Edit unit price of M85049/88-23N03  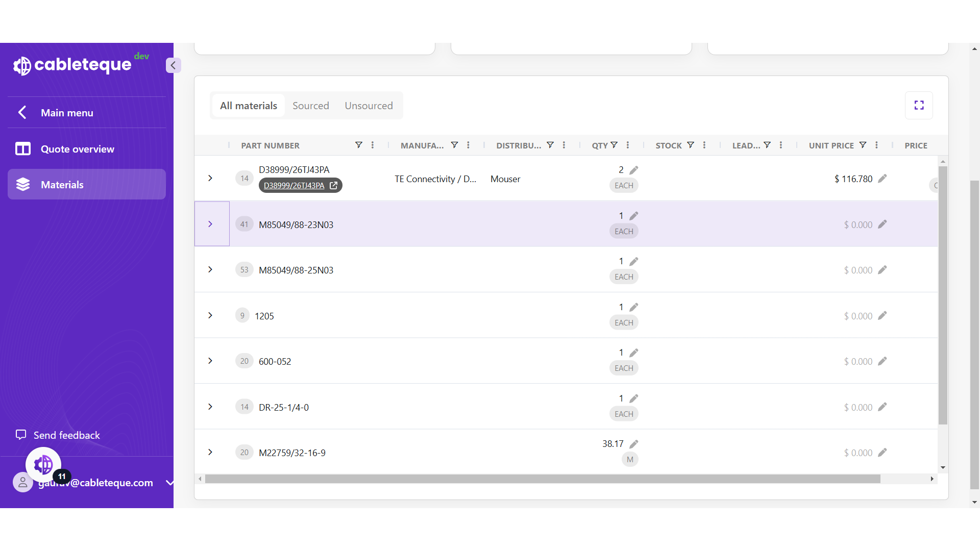(x=883, y=224)
